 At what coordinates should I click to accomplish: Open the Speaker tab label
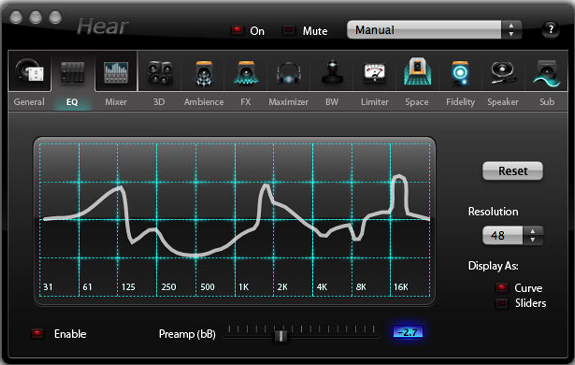coord(503,102)
